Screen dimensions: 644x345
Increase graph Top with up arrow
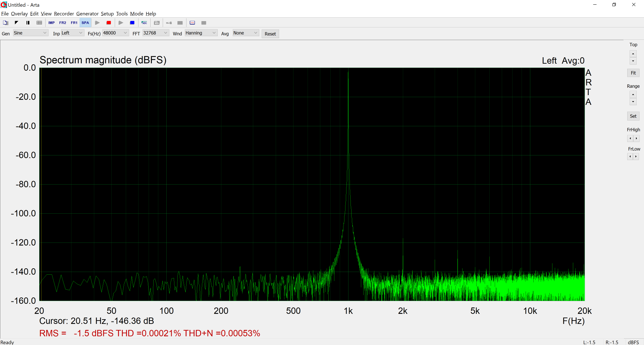(633, 54)
